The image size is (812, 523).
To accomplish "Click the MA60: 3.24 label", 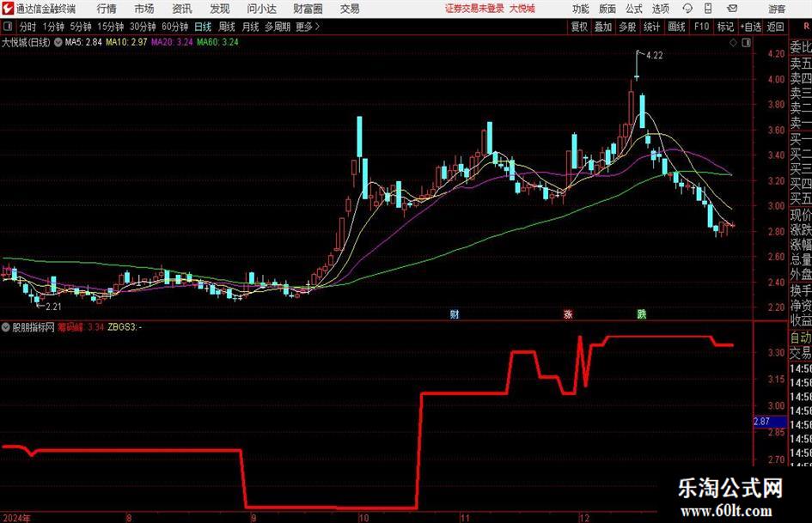I will tap(217, 42).
